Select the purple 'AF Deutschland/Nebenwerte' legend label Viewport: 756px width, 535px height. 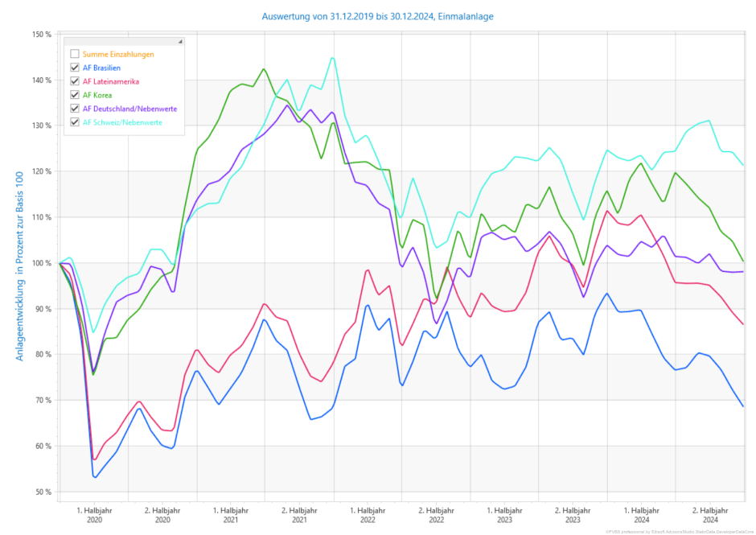tap(129, 109)
